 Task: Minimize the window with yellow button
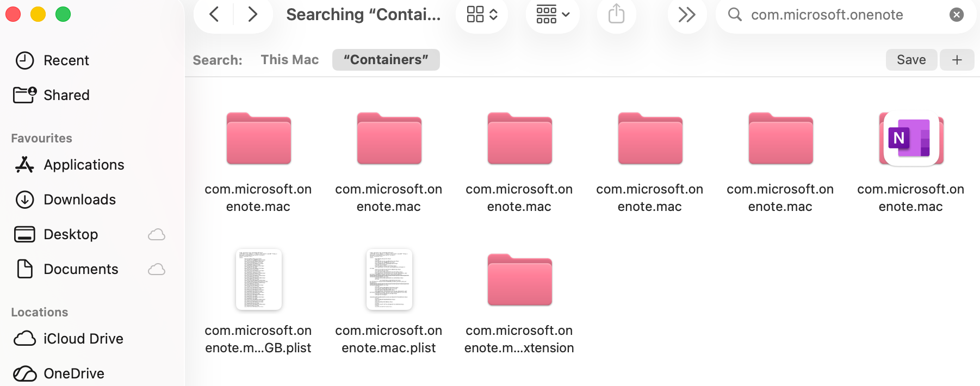(x=38, y=14)
